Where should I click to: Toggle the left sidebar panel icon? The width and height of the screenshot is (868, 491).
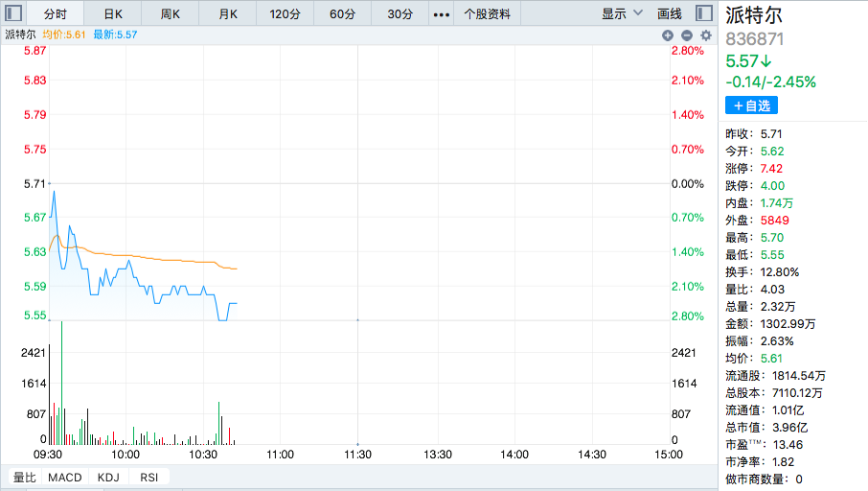(13, 14)
